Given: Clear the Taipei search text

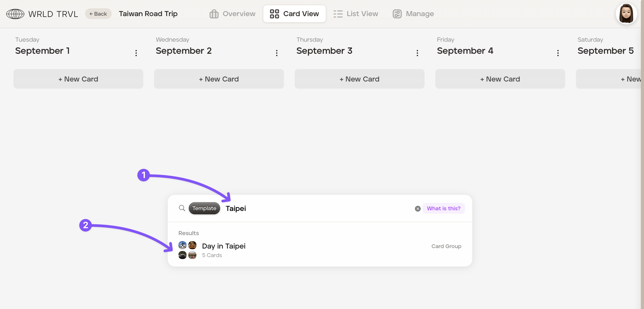Looking at the screenshot, I should pos(417,208).
